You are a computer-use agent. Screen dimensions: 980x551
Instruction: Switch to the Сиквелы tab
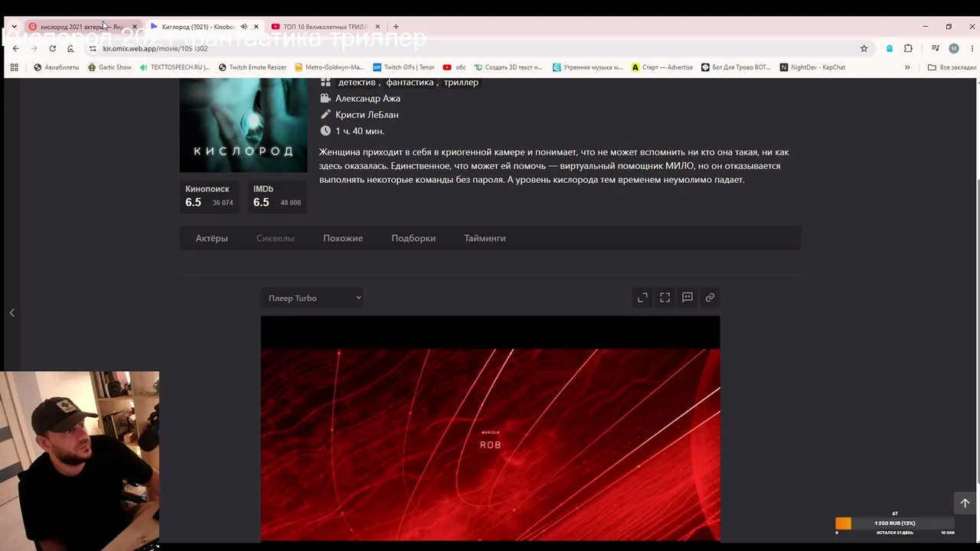[275, 238]
